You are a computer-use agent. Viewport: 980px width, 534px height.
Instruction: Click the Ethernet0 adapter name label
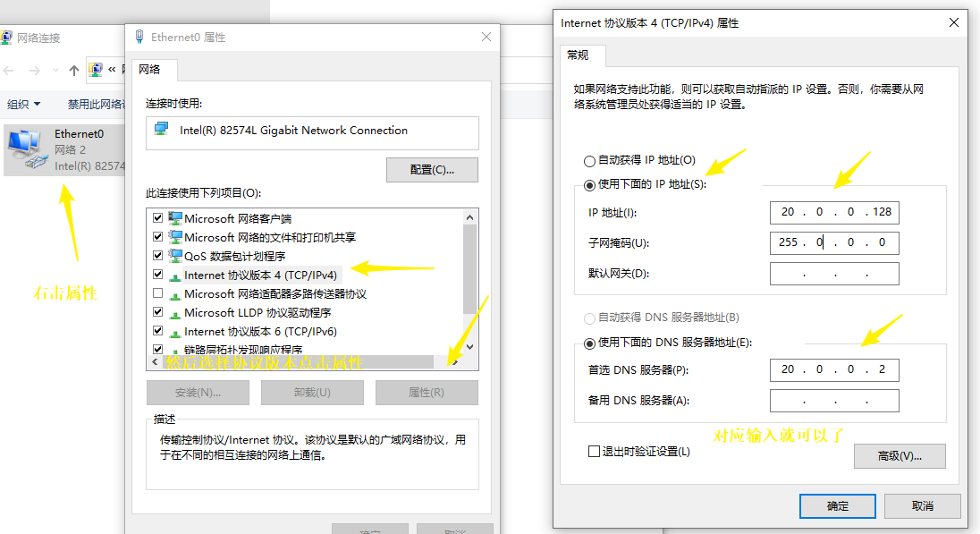click(79, 134)
